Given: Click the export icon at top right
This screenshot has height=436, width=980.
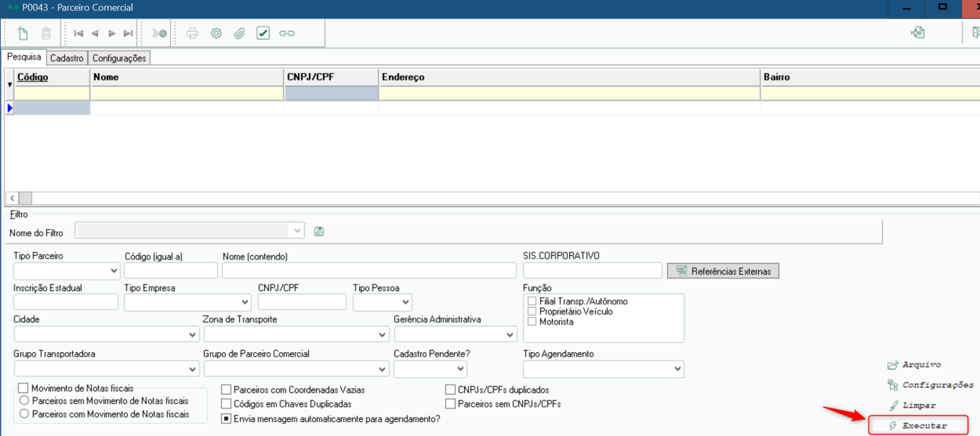Looking at the screenshot, I should (918, 32).
